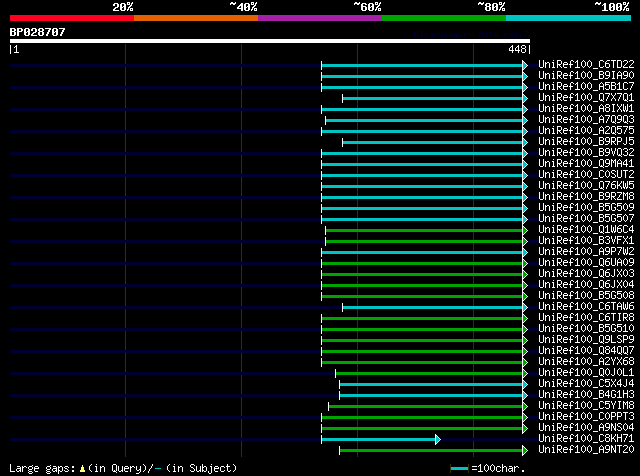Select the UniRef100_Q76KW5 label
Viewport: 640px width, 476px height.
coord(586,186)
